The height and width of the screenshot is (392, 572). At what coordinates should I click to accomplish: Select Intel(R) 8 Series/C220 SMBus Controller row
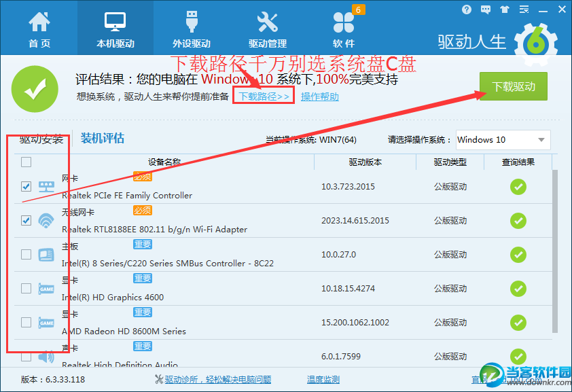tap(283, 255)
